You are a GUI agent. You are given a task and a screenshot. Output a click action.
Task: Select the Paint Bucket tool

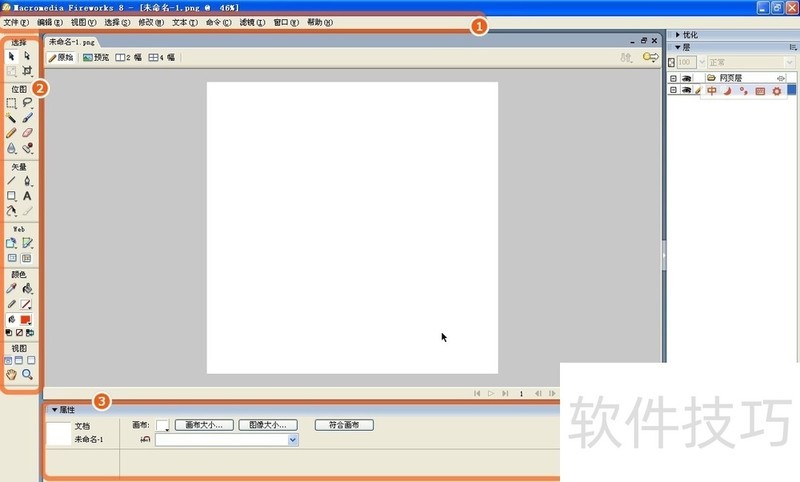coord(27,289)
